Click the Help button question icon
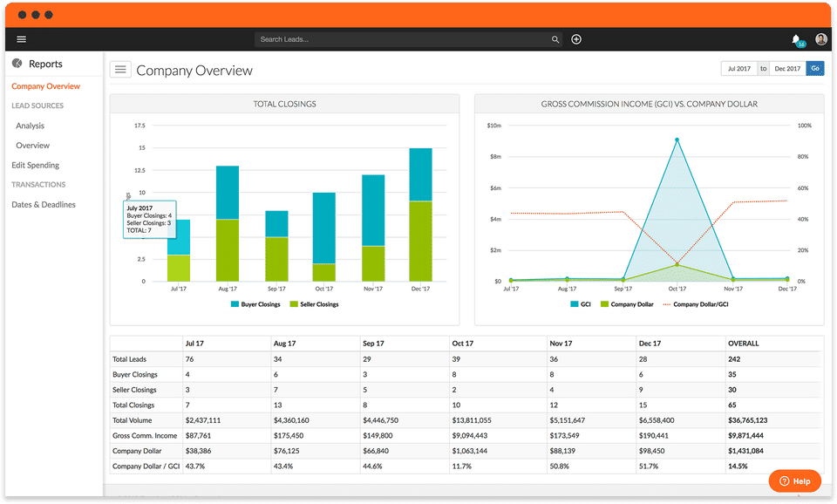837x504 pixels. pyautogui.click(x=784, y=481)
